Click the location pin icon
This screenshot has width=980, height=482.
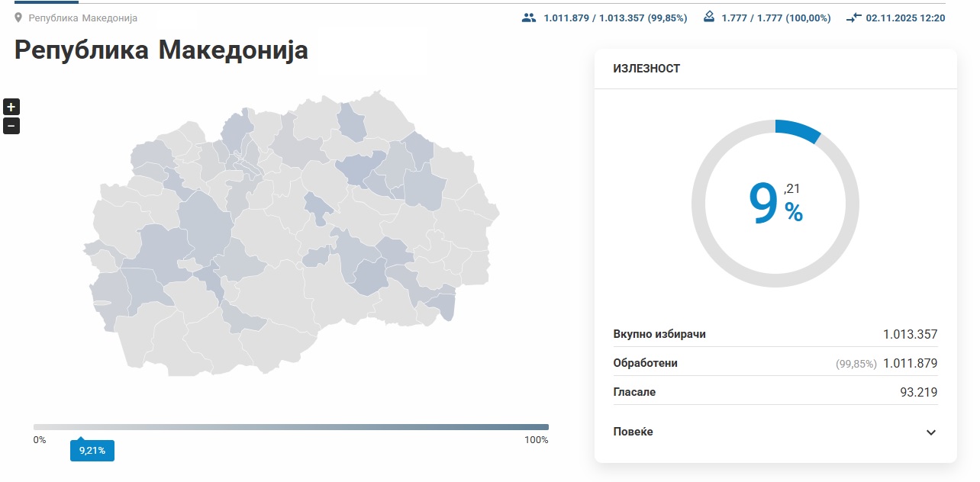(x=18, y=17)
